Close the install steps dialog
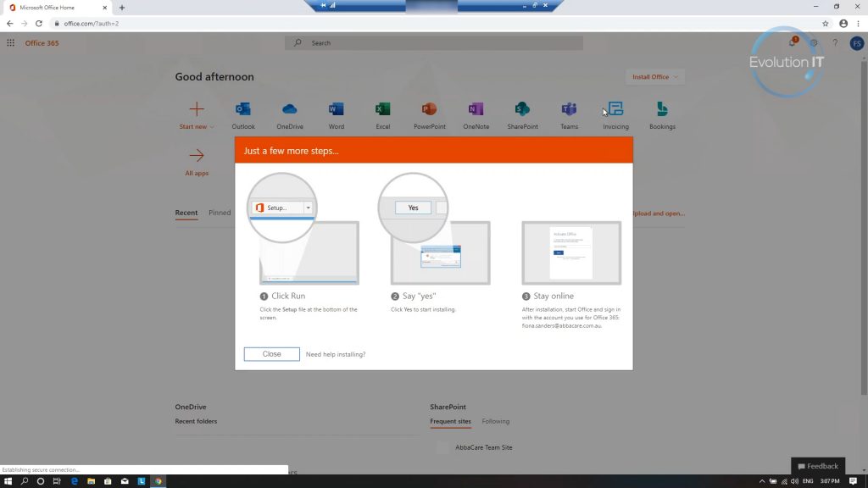The width and height of the screenshot is (868, 488). click(272, 354)
